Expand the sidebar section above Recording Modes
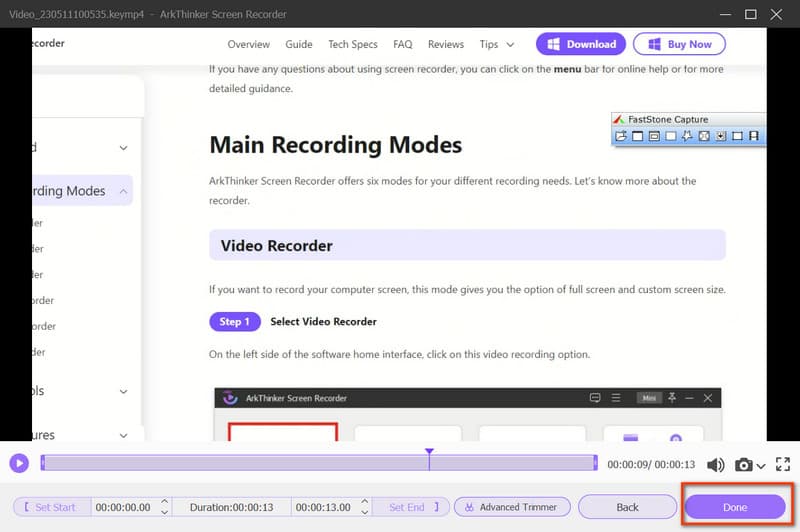The width and height of the screenshot is (800, 532). coord(123,148)
